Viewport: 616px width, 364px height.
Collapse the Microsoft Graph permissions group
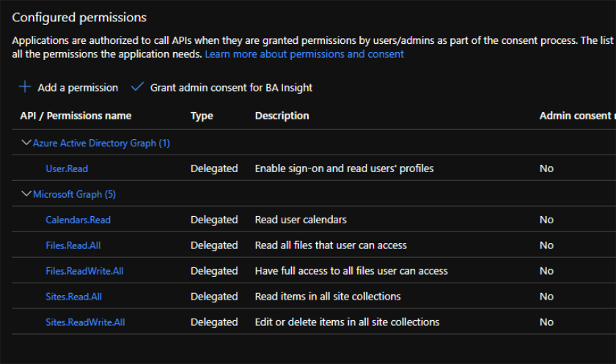26,194
